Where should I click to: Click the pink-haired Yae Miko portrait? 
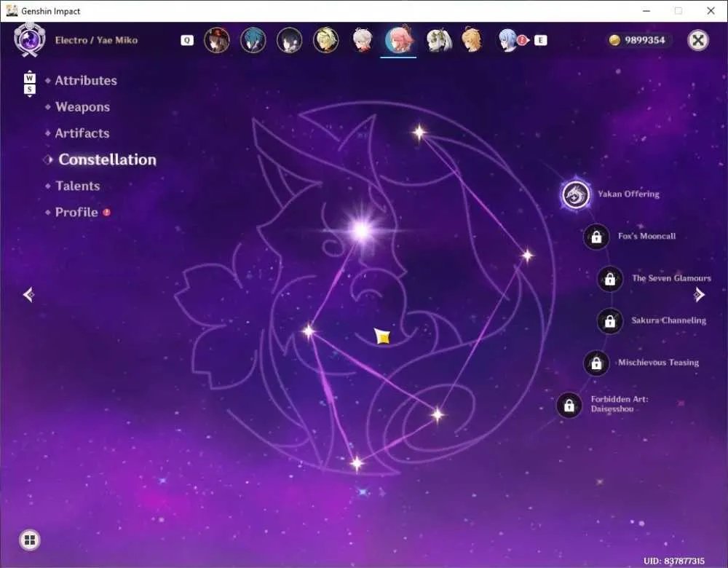(x=398, y=40)
